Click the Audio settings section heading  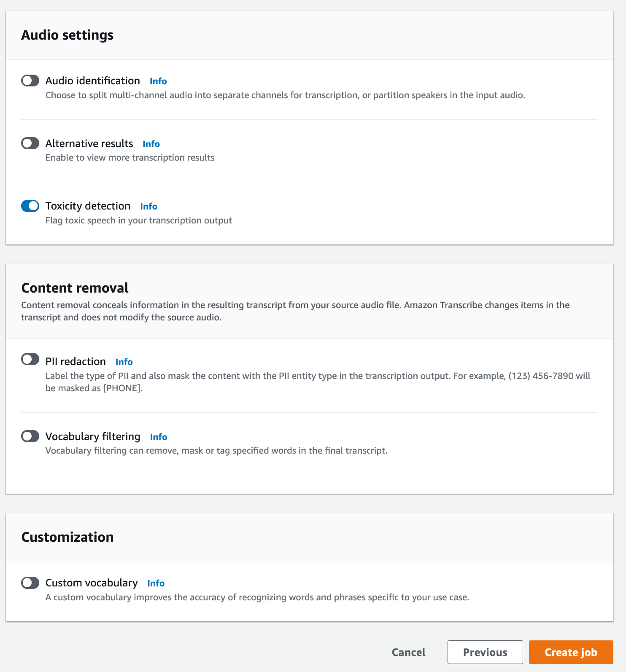coord(67,35)
